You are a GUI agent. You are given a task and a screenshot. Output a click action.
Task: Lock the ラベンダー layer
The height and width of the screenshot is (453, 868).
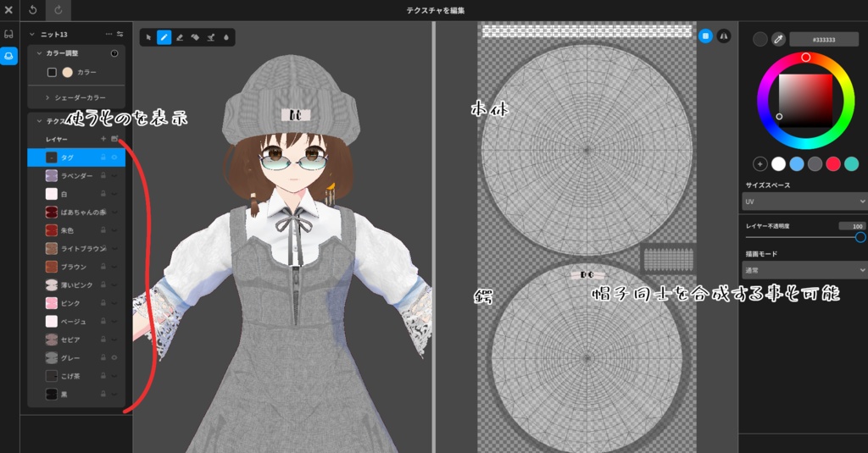[103, 176]
